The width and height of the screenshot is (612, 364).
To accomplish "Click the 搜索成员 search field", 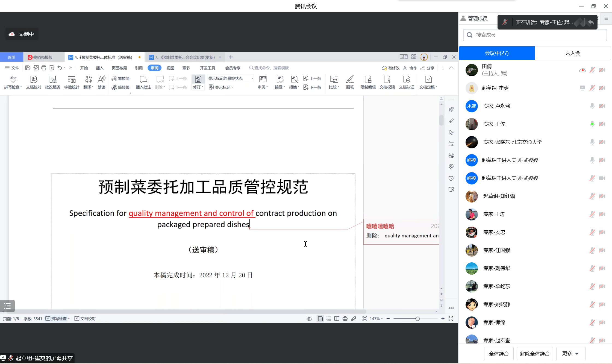I will 535,35.
